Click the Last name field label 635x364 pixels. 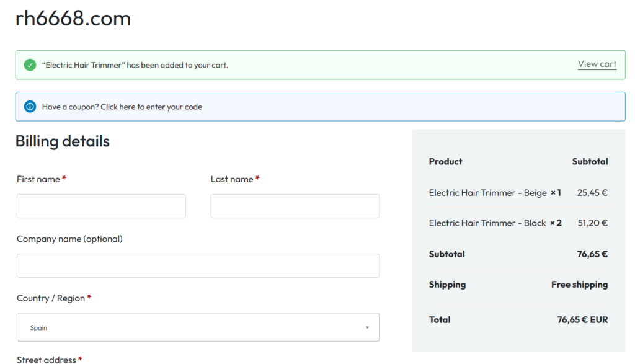click(x=232, y=179)
